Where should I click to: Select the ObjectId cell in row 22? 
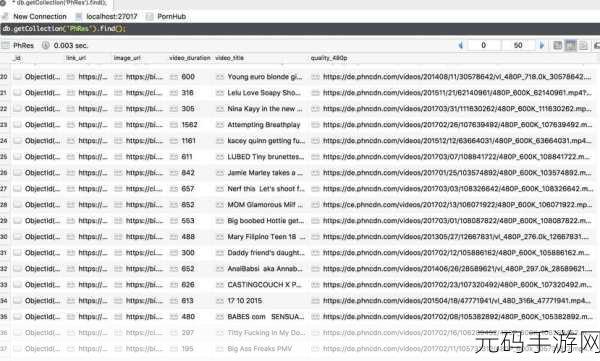42,109
